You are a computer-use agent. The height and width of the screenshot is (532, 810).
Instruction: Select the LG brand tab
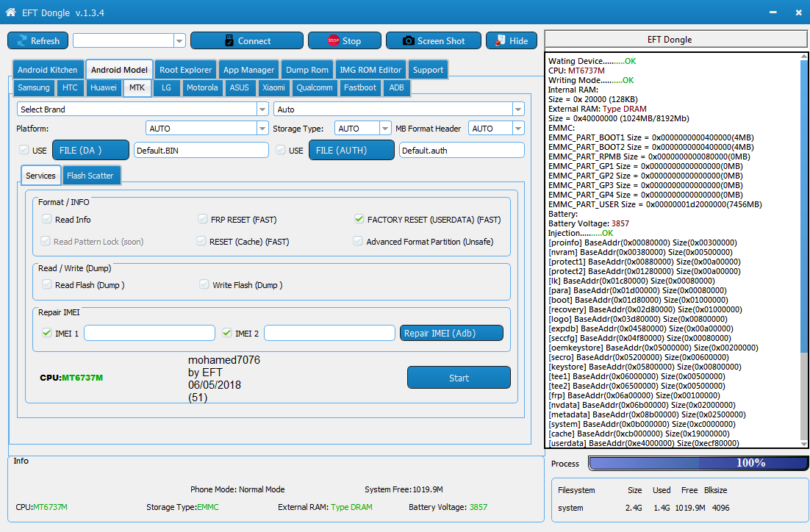click(x=166, y=87)
